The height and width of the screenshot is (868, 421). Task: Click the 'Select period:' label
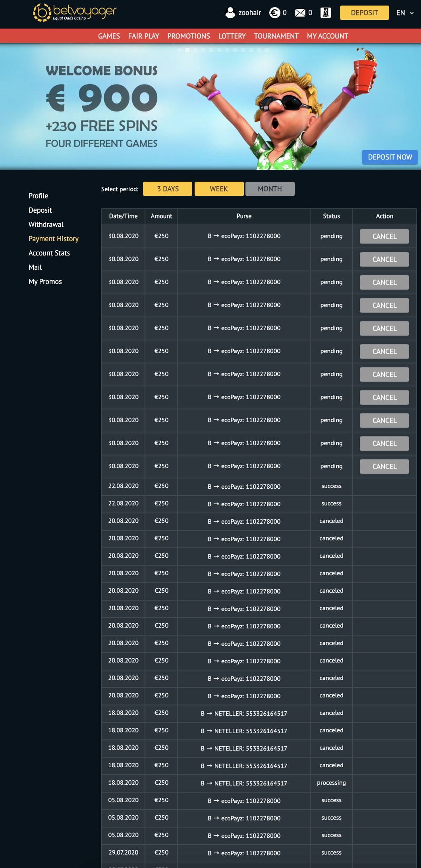pos(120,189)
